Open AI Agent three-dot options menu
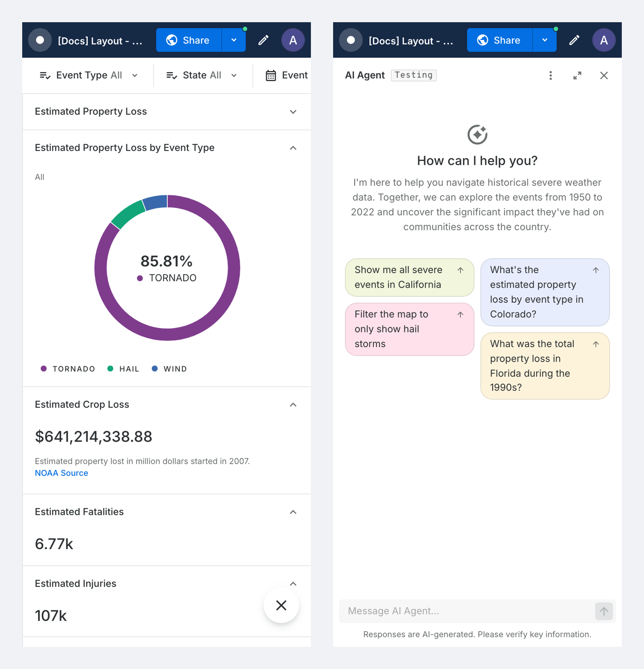This screenshot has height=669, width=644. [550, 75]
